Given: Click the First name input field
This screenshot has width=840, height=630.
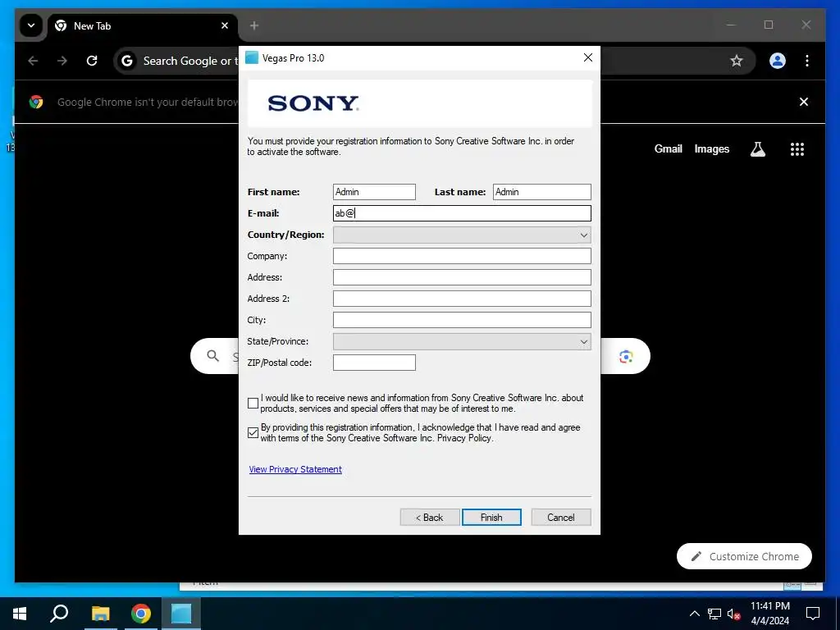Looking at the screenshot, I should [374, 192].
